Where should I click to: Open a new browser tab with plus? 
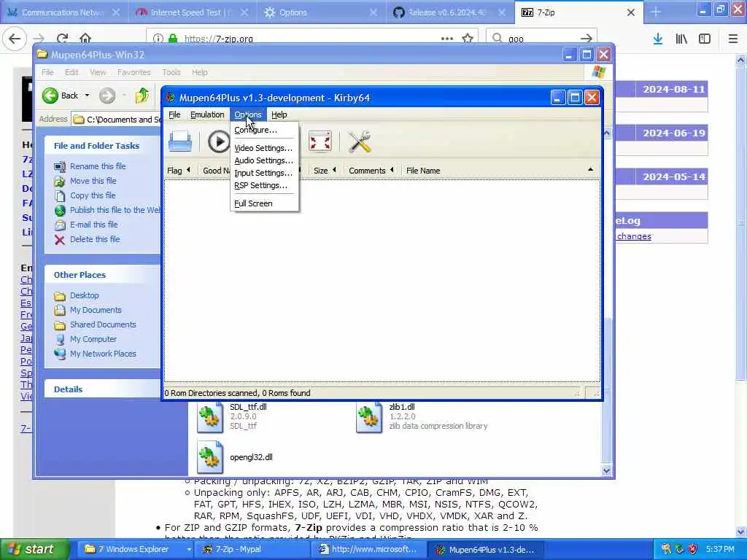656,12
